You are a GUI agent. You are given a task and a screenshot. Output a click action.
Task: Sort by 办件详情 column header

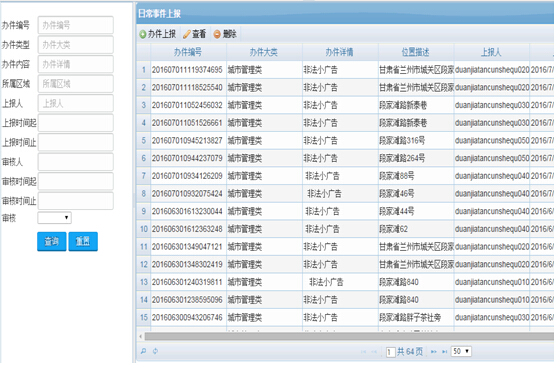(x=340, y=52)
